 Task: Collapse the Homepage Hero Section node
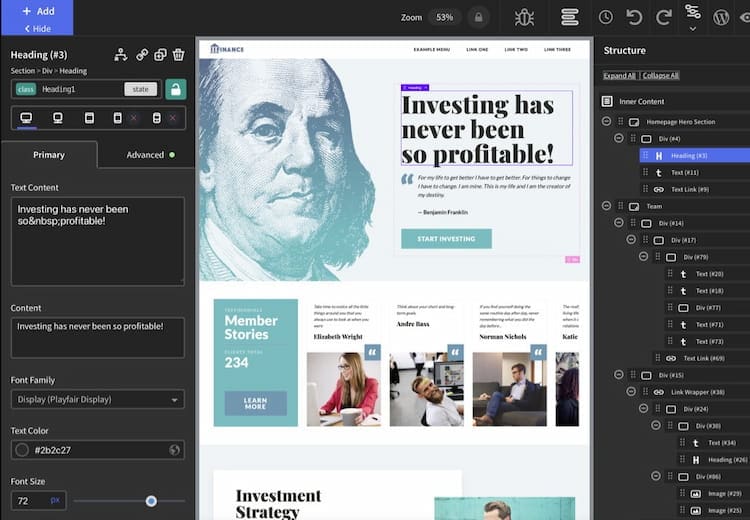coord(606,121)
